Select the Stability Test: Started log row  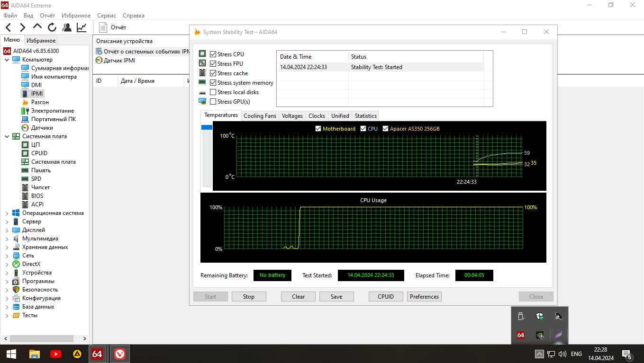point(380,67)
